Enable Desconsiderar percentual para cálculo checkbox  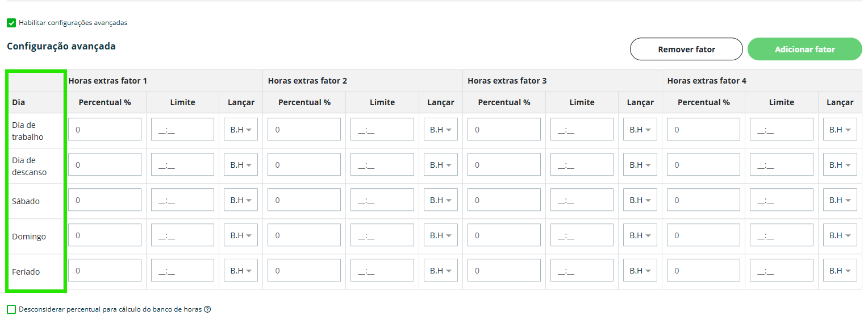pyautogui.click(x=11, y=309)
